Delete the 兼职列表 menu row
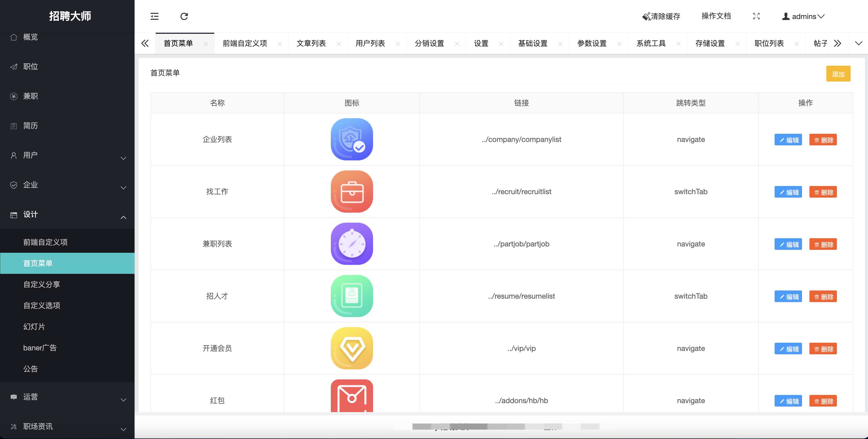 (x=823, y=244)
